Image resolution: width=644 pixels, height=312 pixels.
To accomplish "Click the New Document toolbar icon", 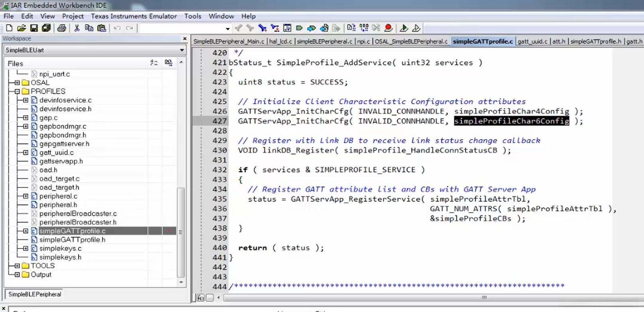I will [9, 28].
